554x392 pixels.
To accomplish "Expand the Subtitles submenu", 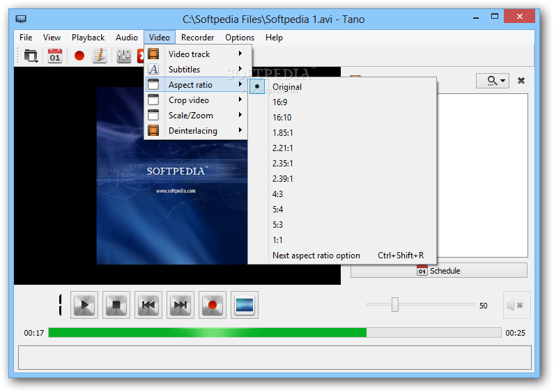I will click(x=198, y=69).
